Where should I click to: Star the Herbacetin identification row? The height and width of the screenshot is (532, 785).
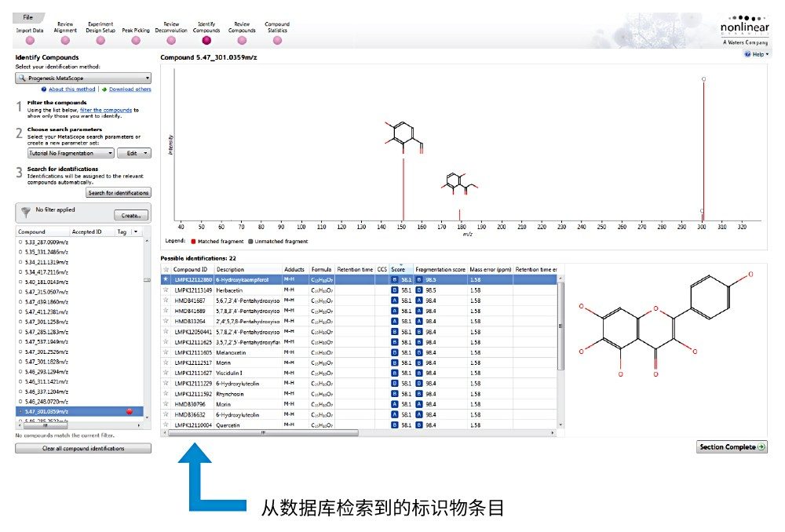(x=166, y=289)
